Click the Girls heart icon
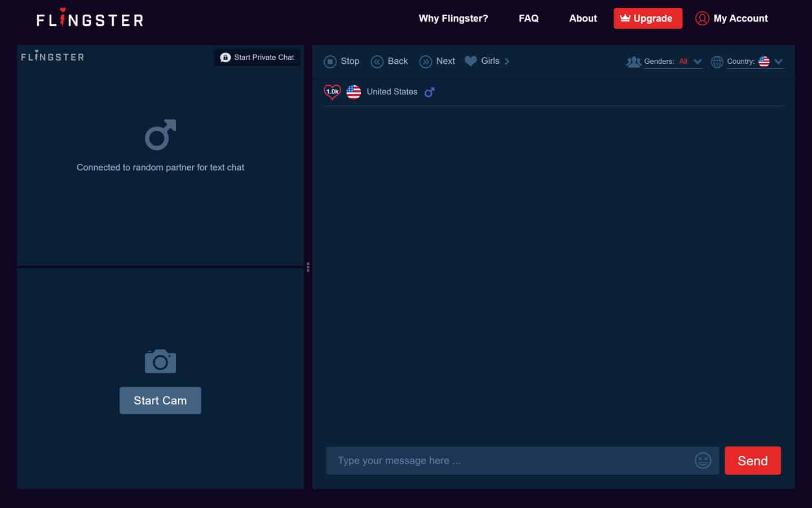The width and height of the screenshot is (812, 508). click(x=470, y=61)
